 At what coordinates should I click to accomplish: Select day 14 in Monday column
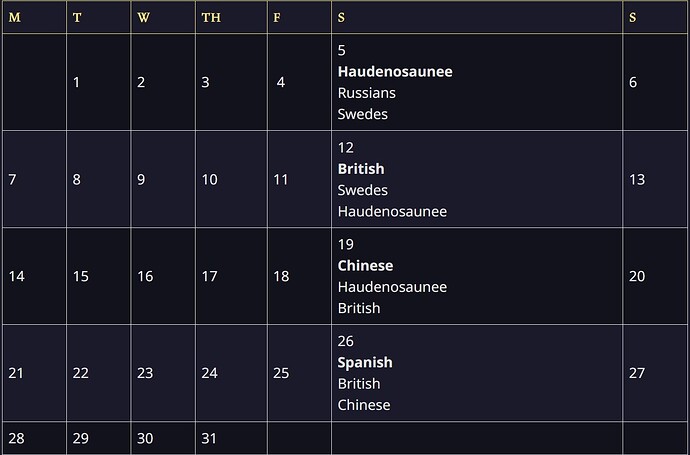[x=16, y=276]
